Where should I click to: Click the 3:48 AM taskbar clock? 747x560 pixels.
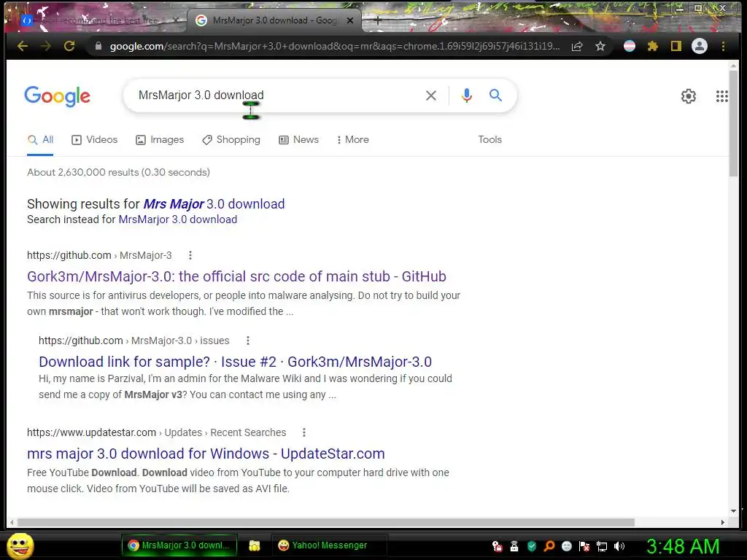pos(683,546)
